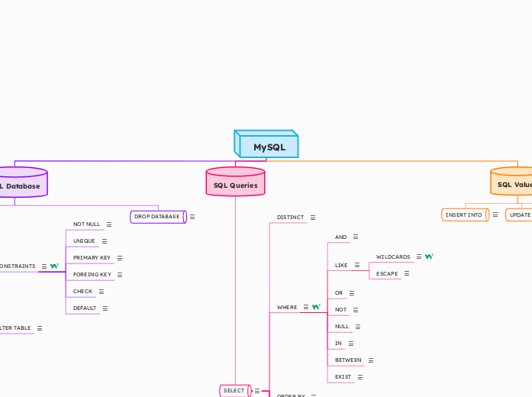This screenshot has height=397, width=532.
Task: Open the notes icon beside DISTINCT
Action: (313, 218)
